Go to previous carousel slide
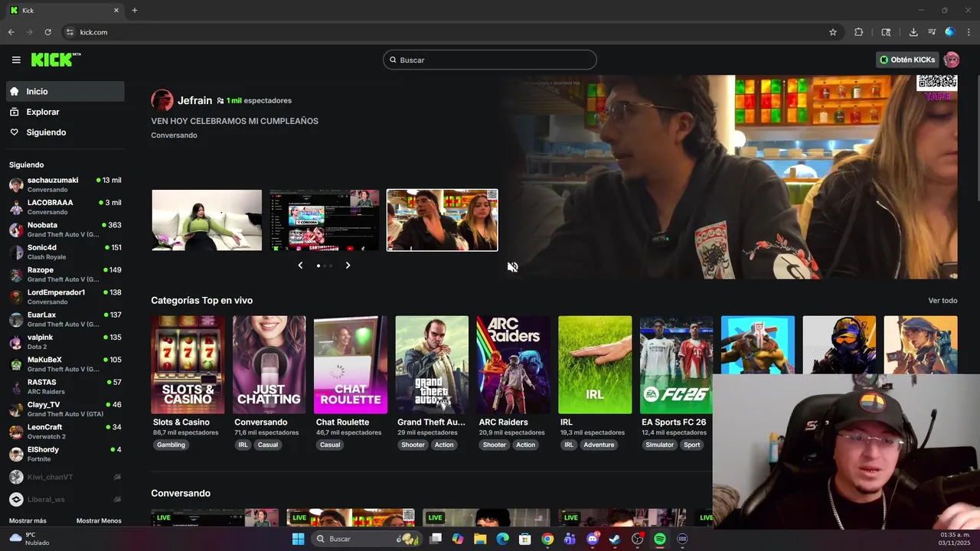The height and width of the screenshot is (551, 980). coord(300,266)
